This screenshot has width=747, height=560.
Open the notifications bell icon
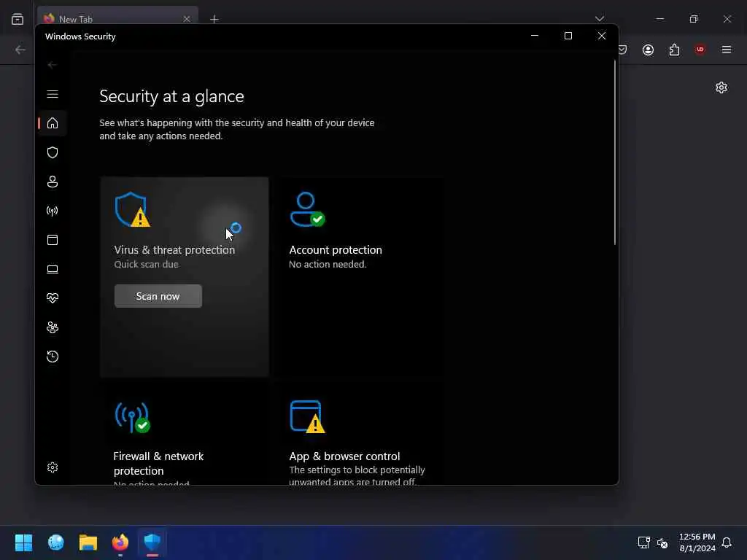click(727, 542)
